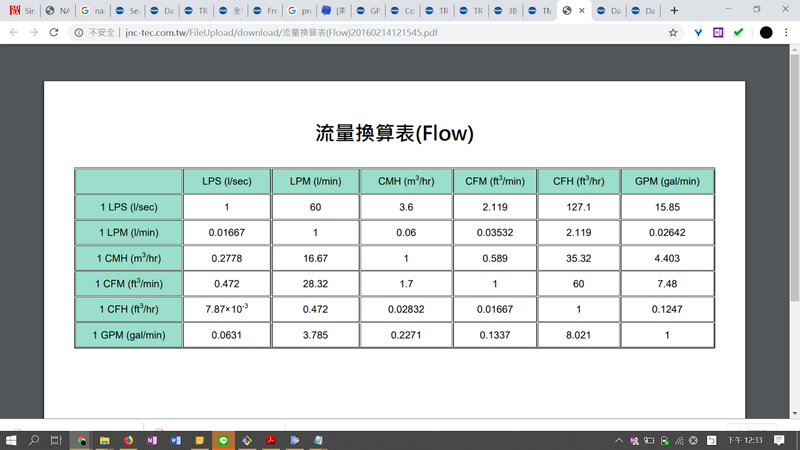
Task: Click the cell value 0.02642
Action: 667,233
